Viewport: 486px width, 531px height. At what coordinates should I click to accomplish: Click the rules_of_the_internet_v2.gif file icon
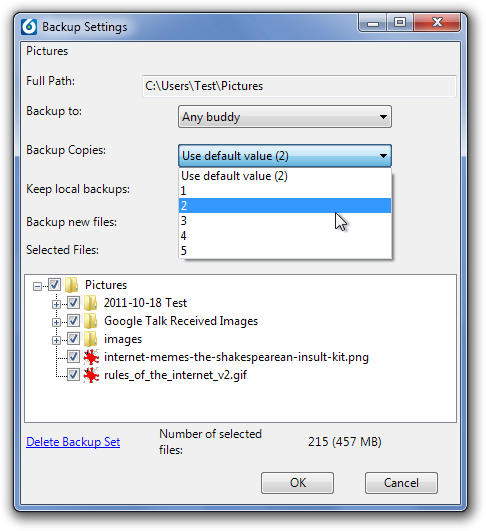[91, 375]
